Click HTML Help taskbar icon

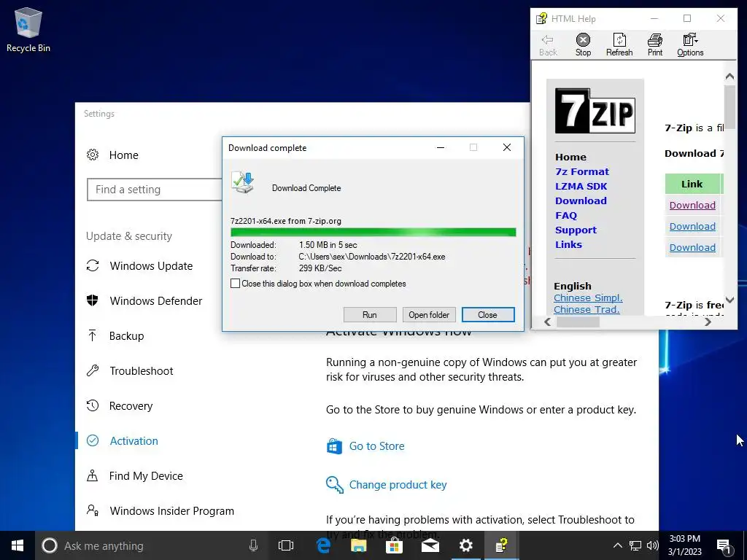tap(501, 545)
